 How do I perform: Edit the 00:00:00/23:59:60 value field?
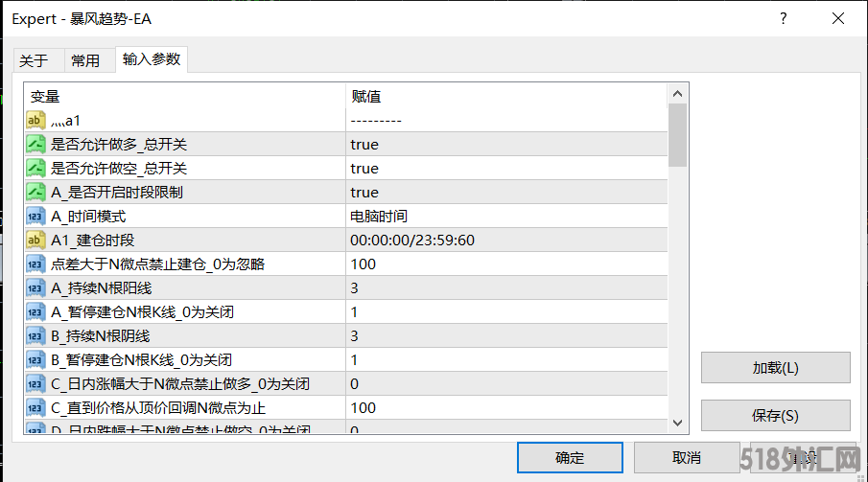(x=412, y=241)
